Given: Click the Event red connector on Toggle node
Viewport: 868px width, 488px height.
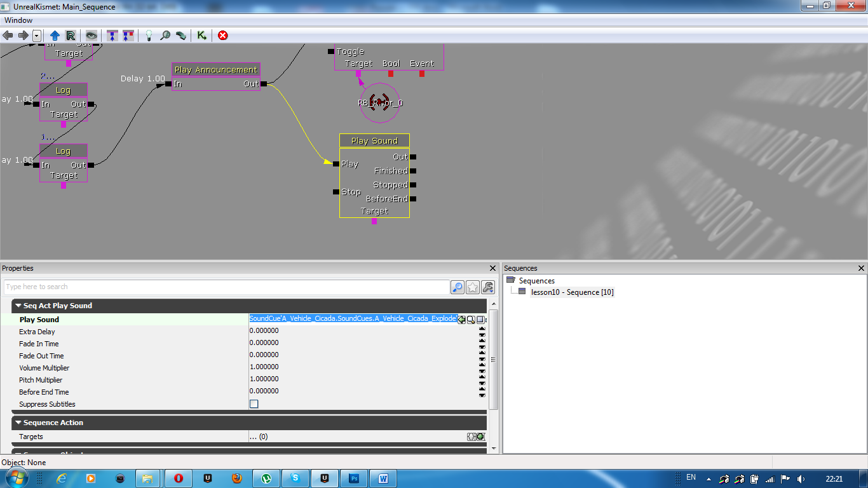Looking at the screenshot, I should (x=422, y=74).
